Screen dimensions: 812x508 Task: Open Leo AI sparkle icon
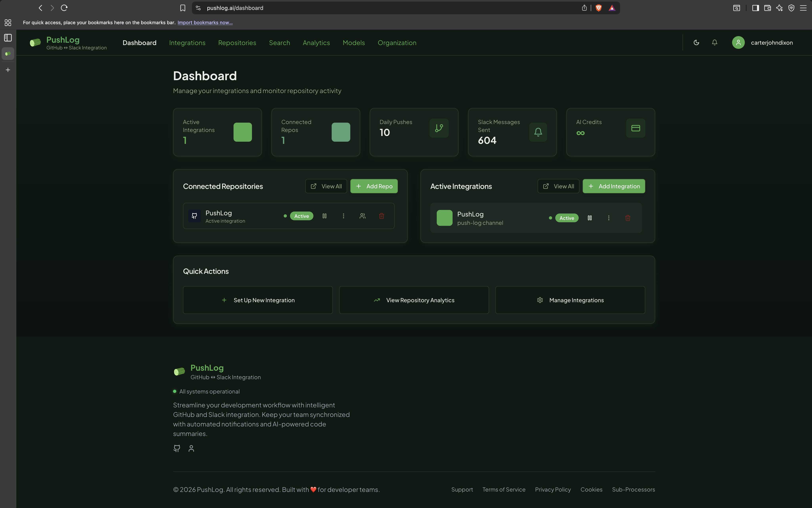779,8
